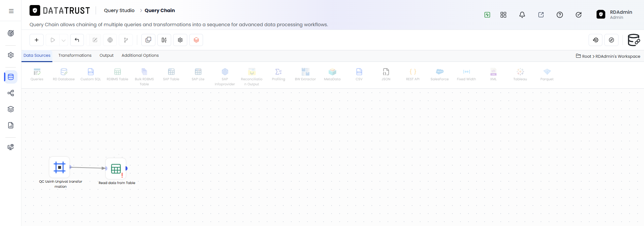Click the undo arrow button
The width and height of the screenshot is (644, 226).
click(77, 40)
